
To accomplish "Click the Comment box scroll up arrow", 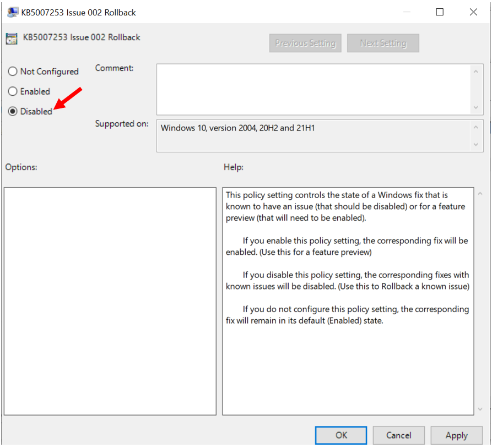I will (x=475, y=72).
